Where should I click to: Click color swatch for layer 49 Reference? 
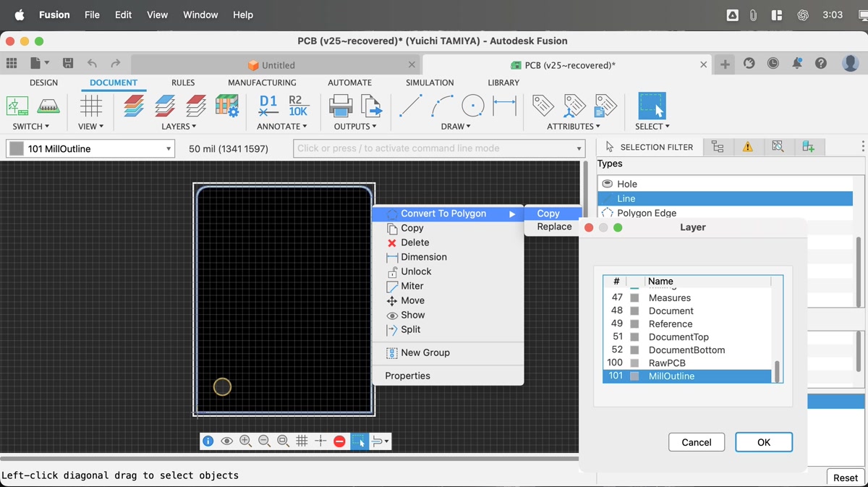pos(634,323)
